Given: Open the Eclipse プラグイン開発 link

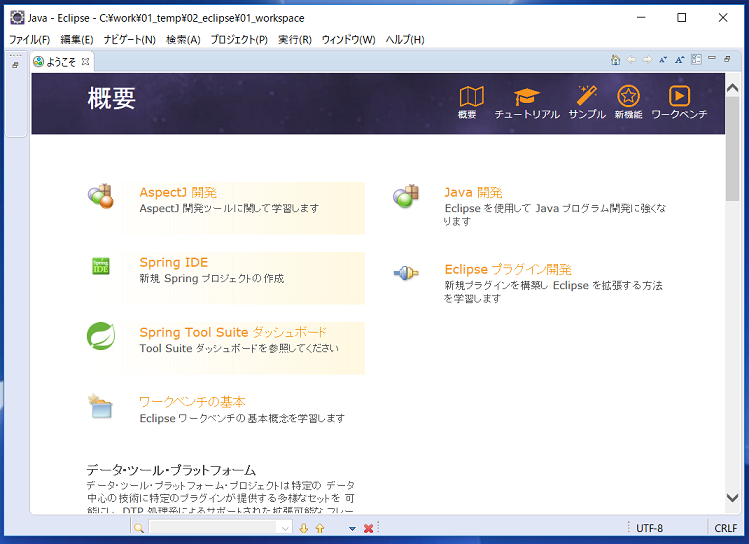Looking at the screenshot, I should pyautogui.click(x=508, y=269).
